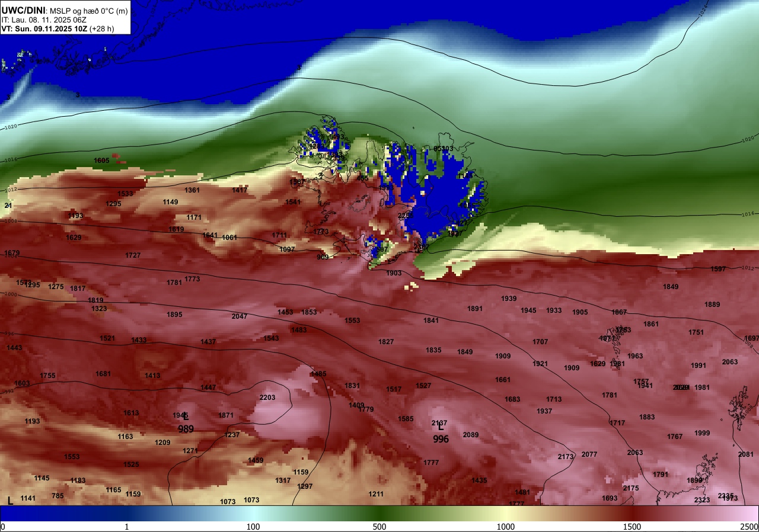The image size is (759, 532).
Task: Click the low pressure value 989
Action: tap(186, 429)
